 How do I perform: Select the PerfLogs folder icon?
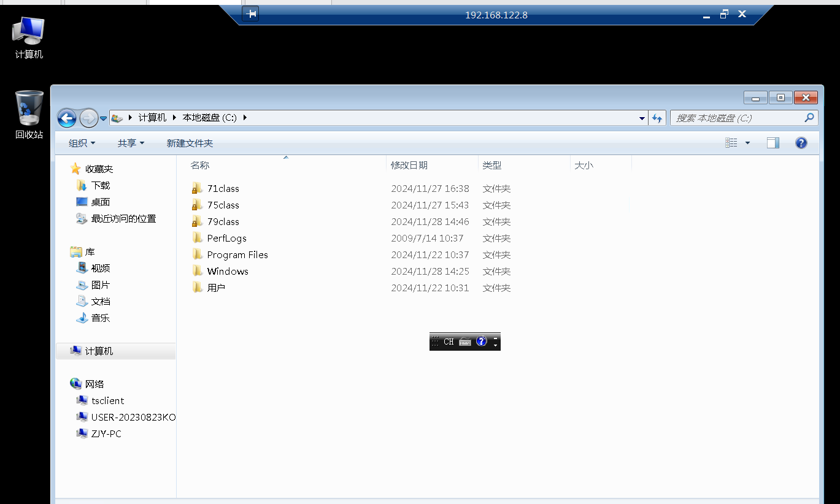(197, 238)
